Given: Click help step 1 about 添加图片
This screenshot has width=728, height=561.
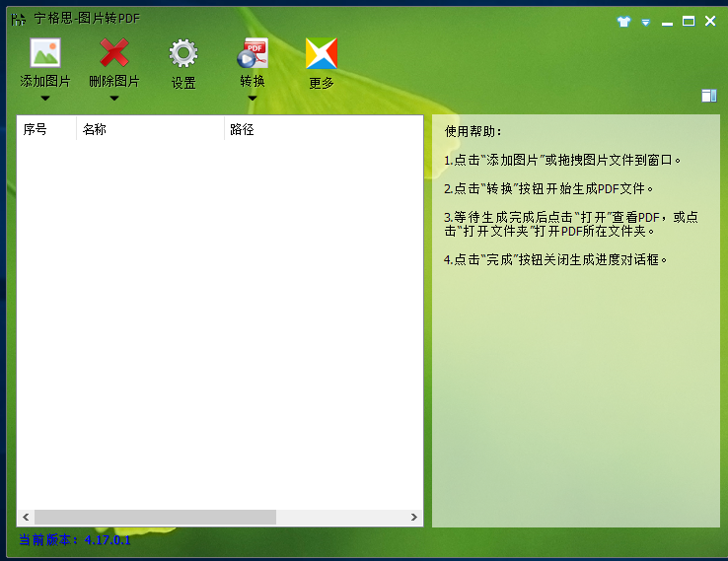Looking at the screenshot, I should (x=562, y=160).
